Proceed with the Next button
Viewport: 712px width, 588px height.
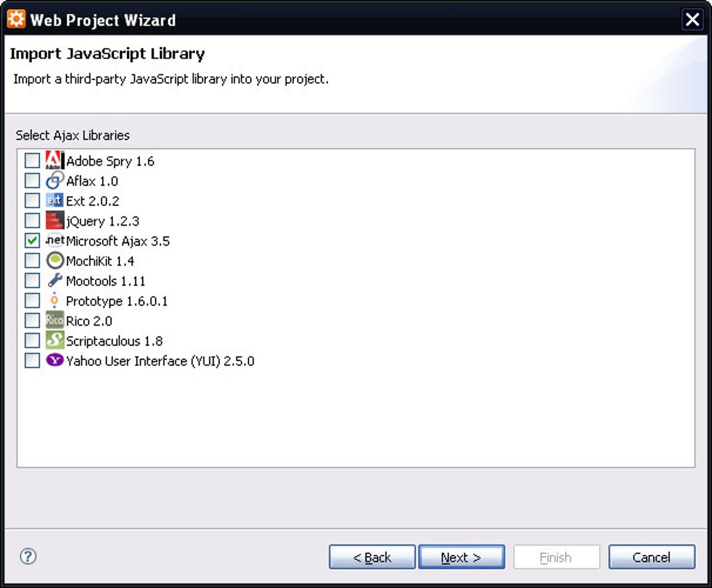pyautogui.click(x=461, y=557)
